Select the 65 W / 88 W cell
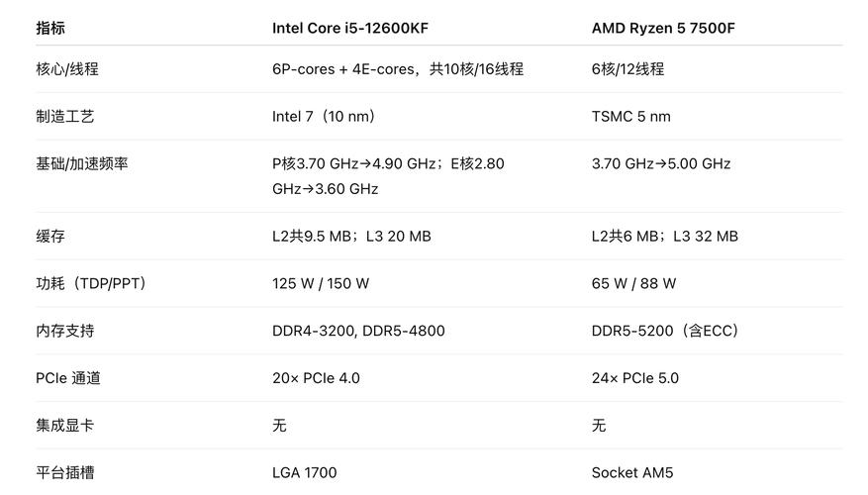 coord(633,284)
